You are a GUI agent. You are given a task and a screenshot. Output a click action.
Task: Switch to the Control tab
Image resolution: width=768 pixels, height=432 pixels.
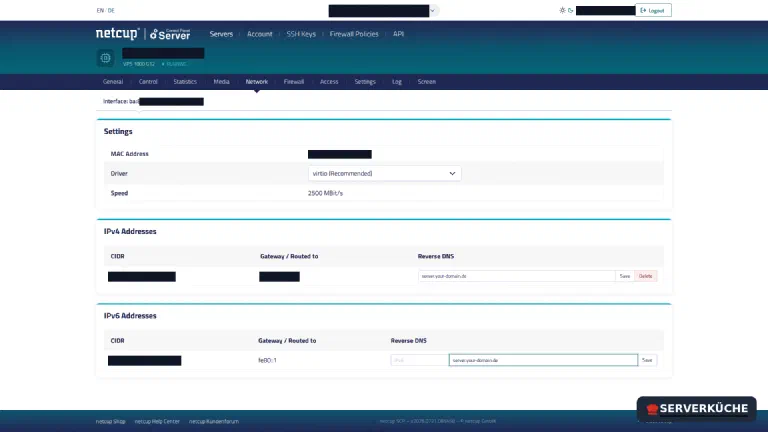[x=148, y=82]
